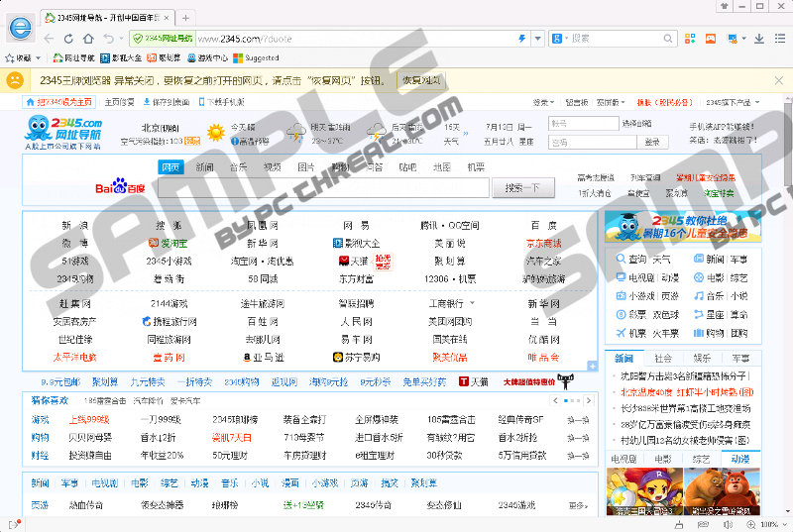The width and height of the screenshot is (793, 532).
Task: Select the 音乐 search tab
Action: tap(238, 167)
